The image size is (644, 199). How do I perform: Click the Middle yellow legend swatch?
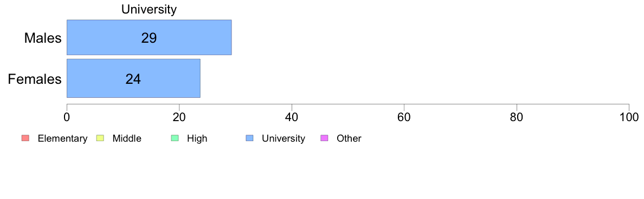pyautogui.click(x=99, y=138)
